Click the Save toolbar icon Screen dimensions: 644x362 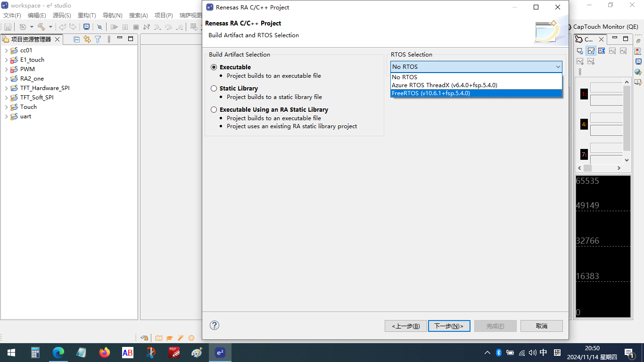[x=8, y=27]
